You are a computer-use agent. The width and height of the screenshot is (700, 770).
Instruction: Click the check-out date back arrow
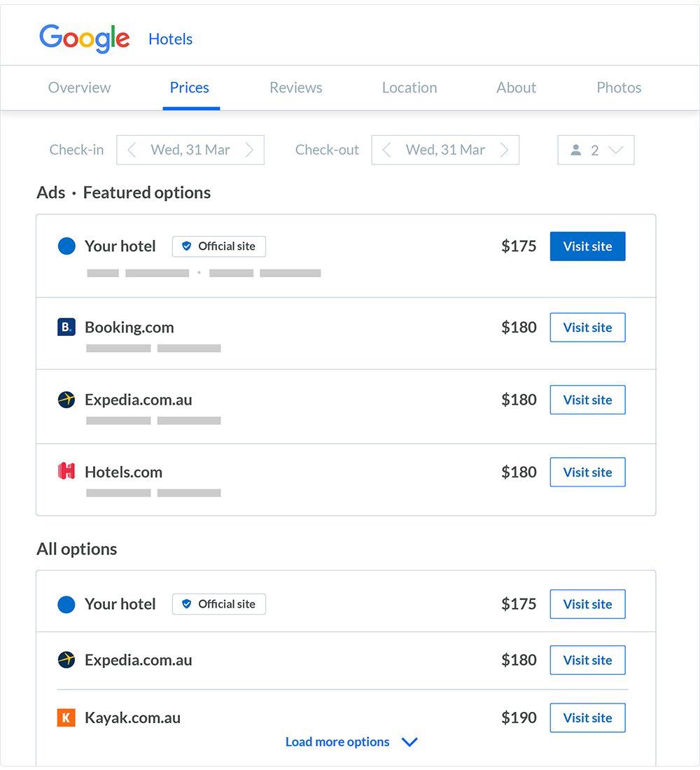386,150
